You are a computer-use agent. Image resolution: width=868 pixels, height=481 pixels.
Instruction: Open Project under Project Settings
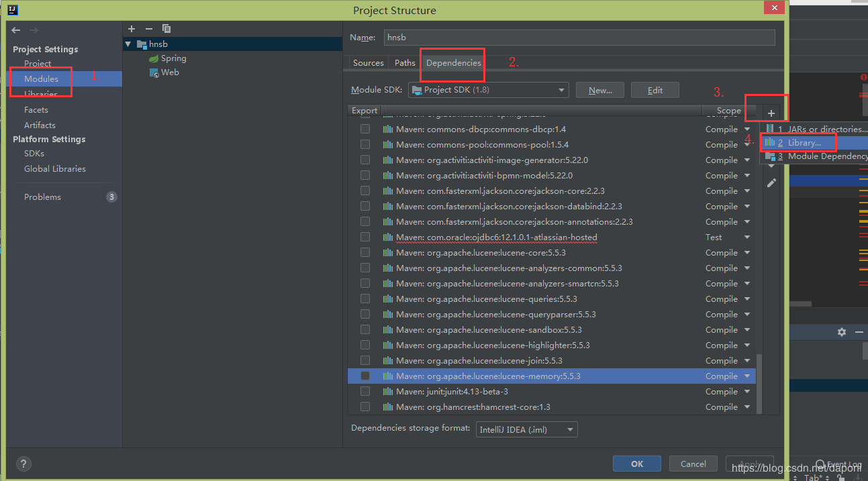[38, 64]
